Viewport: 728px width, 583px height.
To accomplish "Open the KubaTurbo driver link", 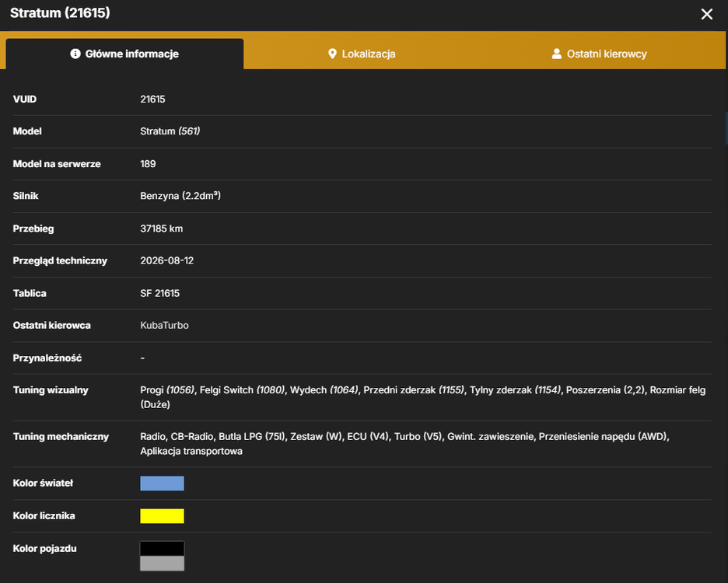I will [164, 326].
